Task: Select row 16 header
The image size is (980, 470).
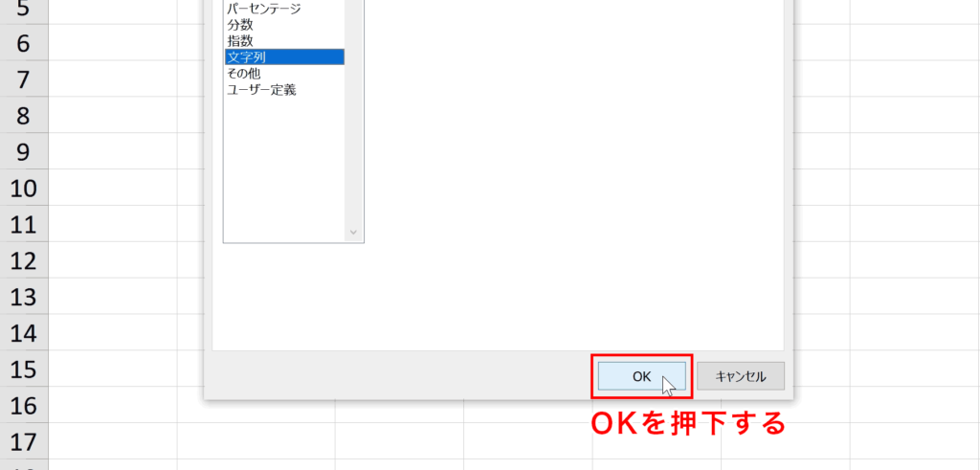Action: click(x=24, y=405)
